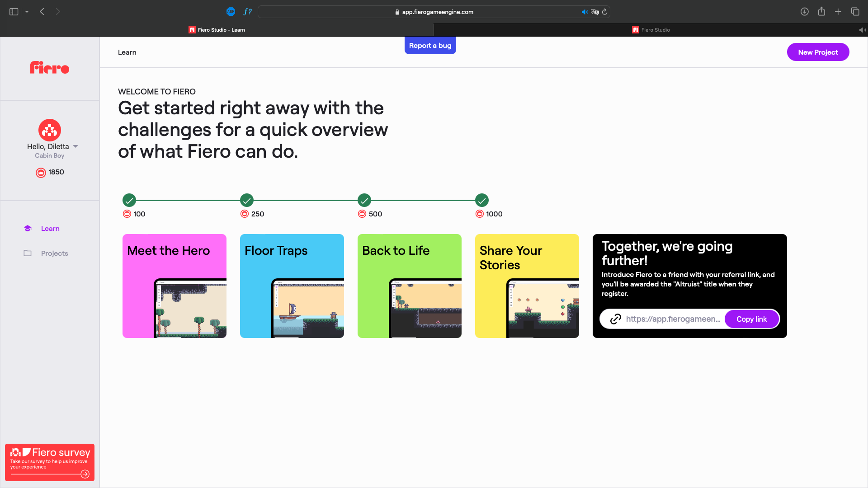
Task: Click the coin icon next to 1850
Action: [41, 173]
